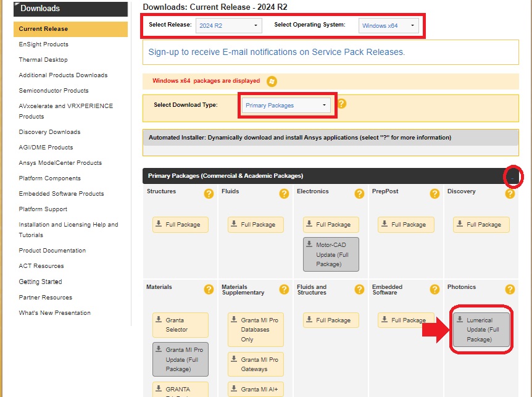Open the Photonics help question mark icon
Viewport: 532px width, 397px height.
click(510, 290)
